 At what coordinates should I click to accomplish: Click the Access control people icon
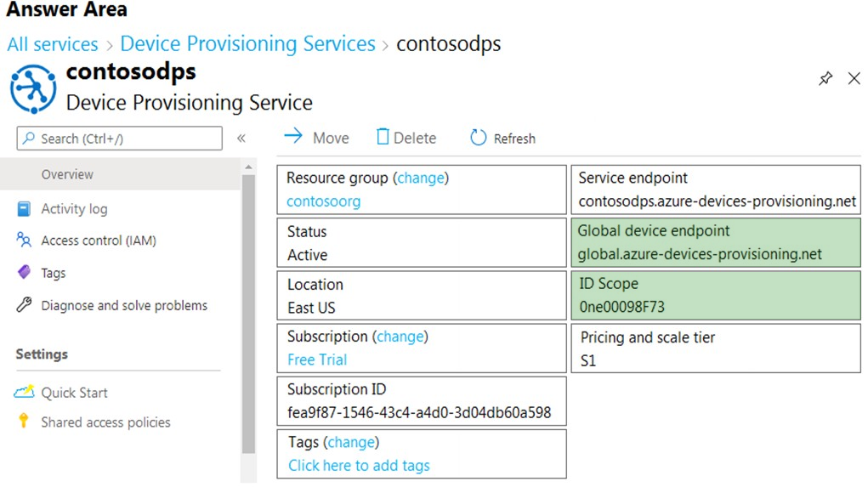point(24,241)
